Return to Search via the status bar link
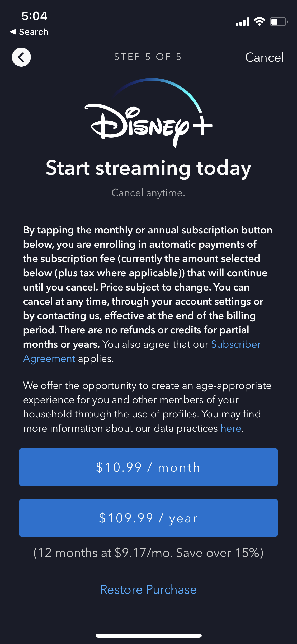Viewport: 297px width, 644px height. [x=30, y=32]
